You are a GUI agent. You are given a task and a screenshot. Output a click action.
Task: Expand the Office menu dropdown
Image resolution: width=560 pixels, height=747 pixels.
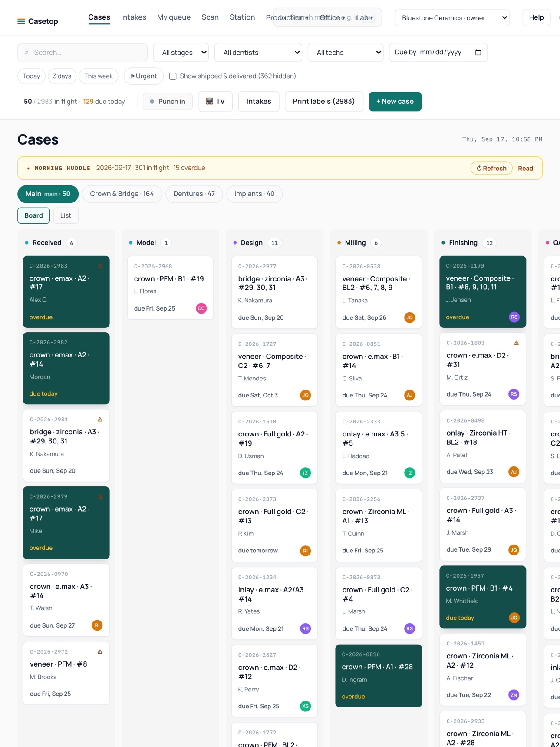[332, 17]
